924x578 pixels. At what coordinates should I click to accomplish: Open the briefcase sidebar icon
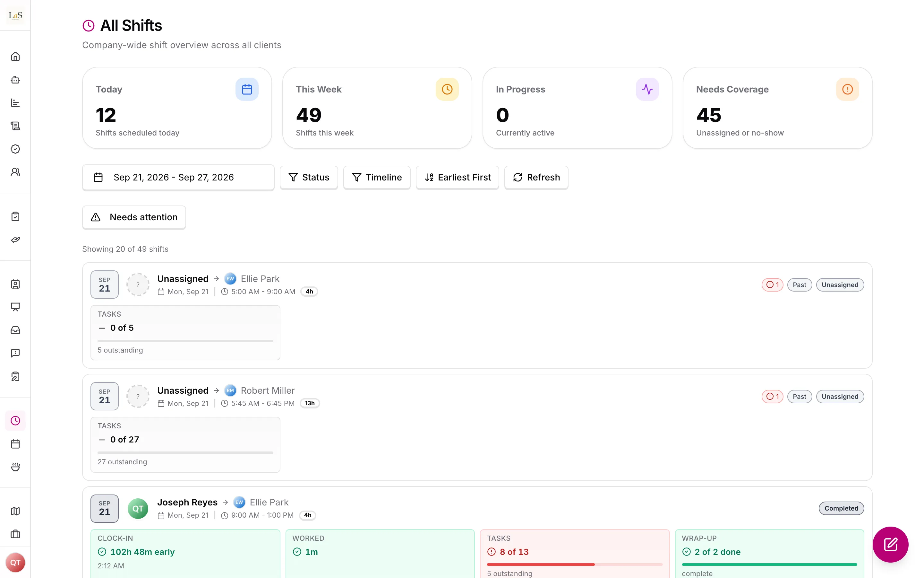[15, 534]
